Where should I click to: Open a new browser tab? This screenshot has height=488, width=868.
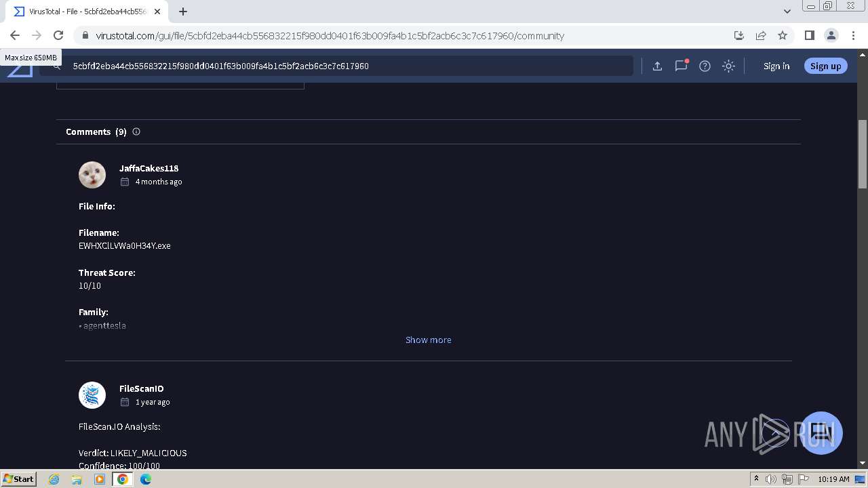183,12
